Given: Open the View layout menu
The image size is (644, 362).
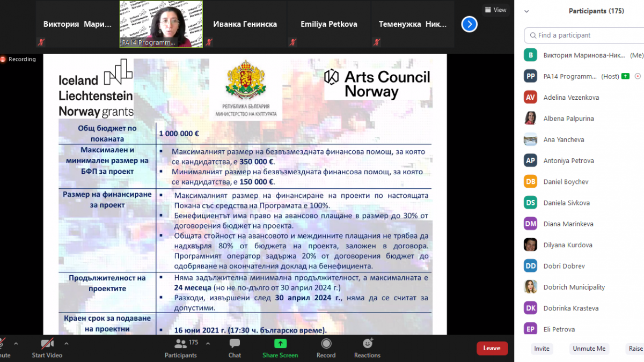Looking at the screenshot, I should click(495, 10).
